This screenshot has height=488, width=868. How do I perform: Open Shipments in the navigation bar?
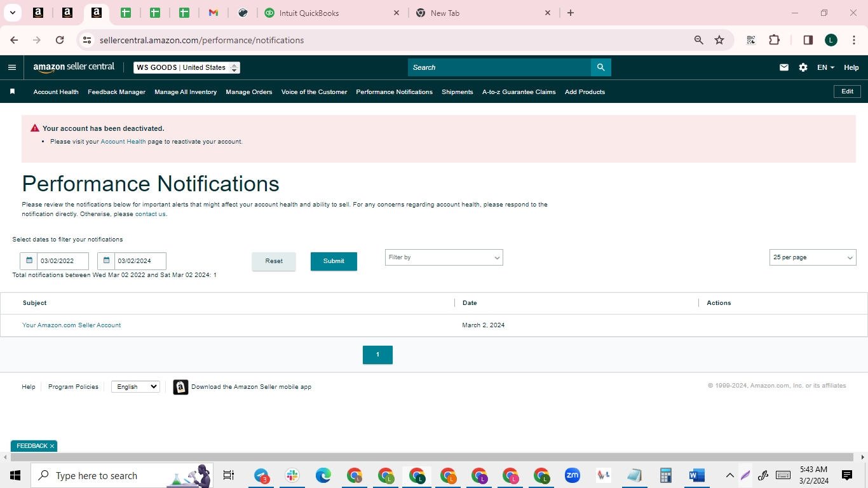click(458, 91)
